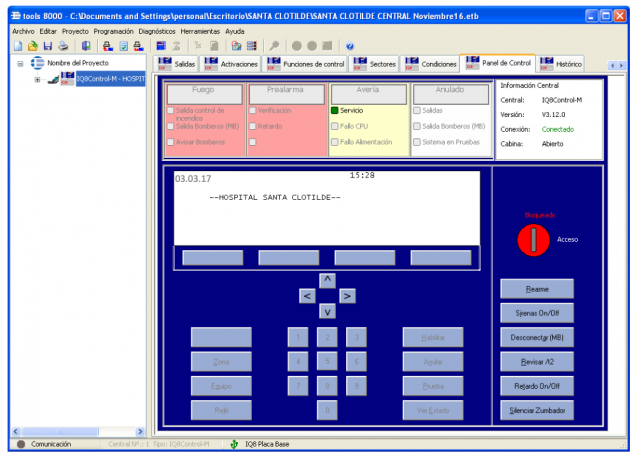Open help via blue question mark icon
Image resolution: width=640 pixels, height=458 pixels.
(350, 46)
